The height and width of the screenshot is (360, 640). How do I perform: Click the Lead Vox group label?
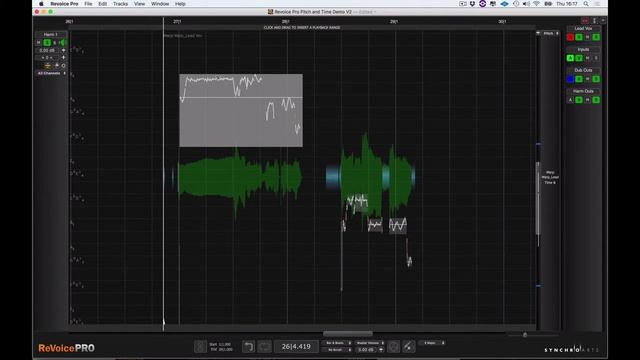pos(583,29)
